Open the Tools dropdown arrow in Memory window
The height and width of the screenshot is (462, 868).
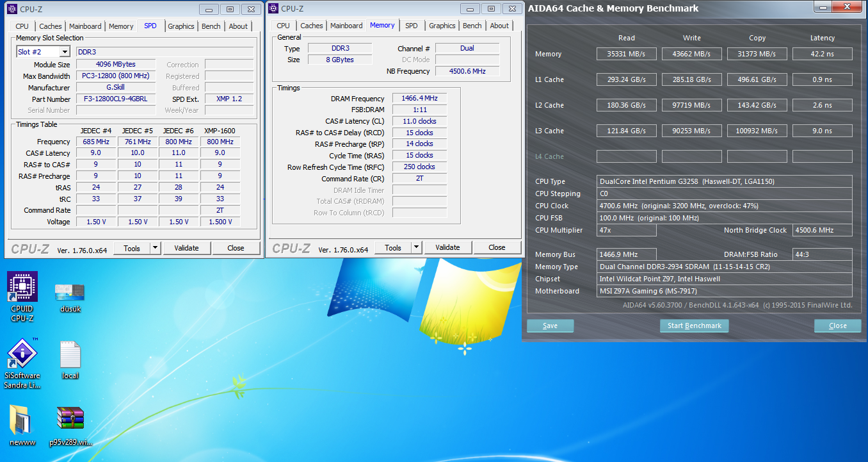pos(417,247)
